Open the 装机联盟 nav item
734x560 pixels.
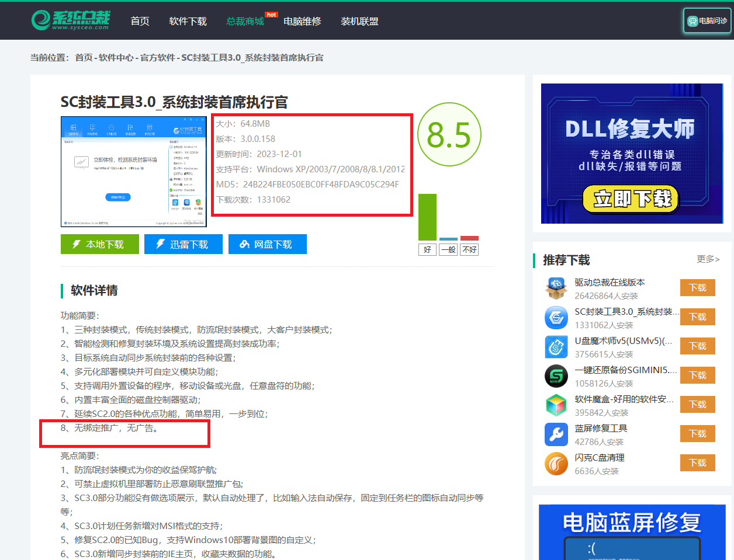pyautogui.click(x=359, y=21)
